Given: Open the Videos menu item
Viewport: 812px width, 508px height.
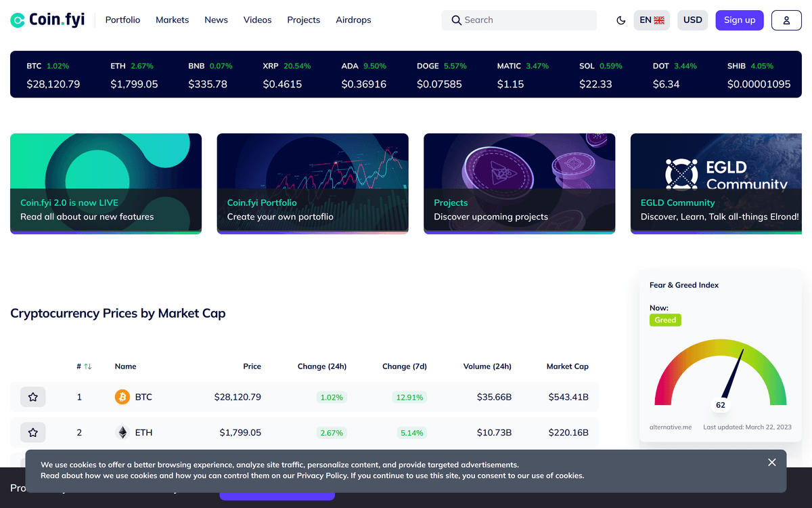Looking at the screenshot, I should click(257, 20).
